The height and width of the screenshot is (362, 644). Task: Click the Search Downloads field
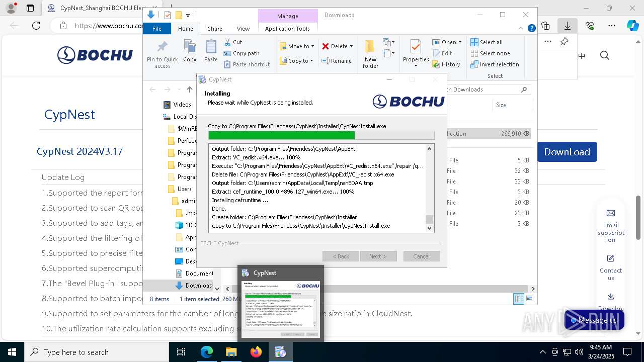click(486, 89)
